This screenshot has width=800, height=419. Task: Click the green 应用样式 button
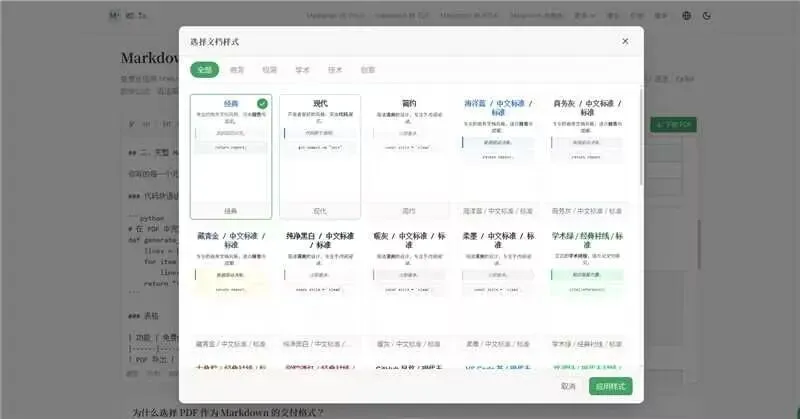[x=610, y=386]
